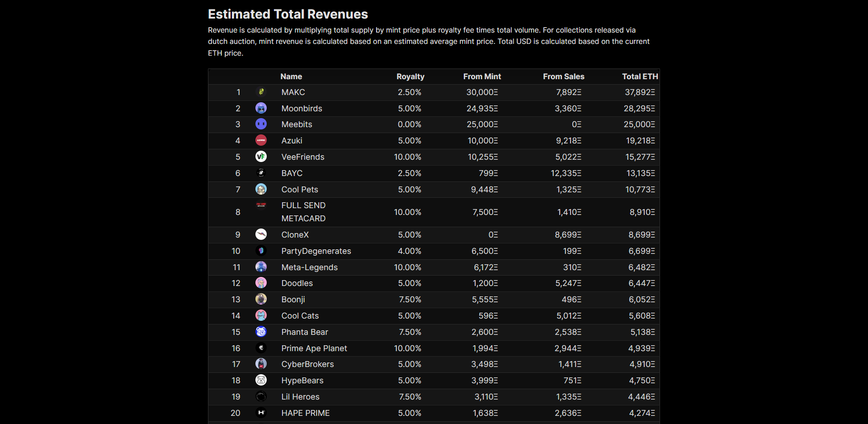The width and height of the screenshot is (868, 424).
Task: Click Azuki sales revenue 9,218Ξ
Action: tap(569, 141)
